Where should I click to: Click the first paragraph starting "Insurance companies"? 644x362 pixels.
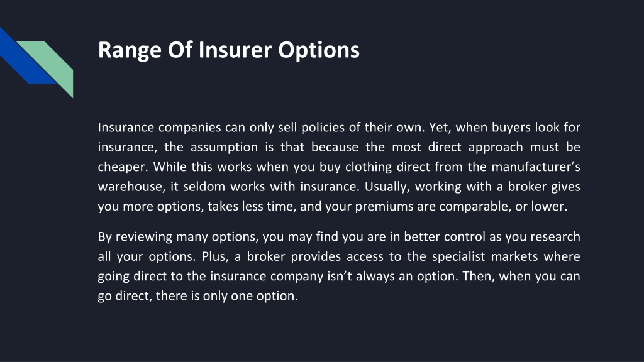[339, 167]
